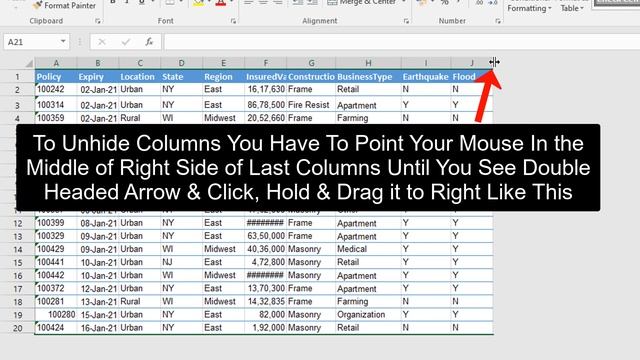Image resolution: width=640 pixels, height=360 pixels.
Task: Open the Conditional Formatting dropdown
Action: coord(529,6)
